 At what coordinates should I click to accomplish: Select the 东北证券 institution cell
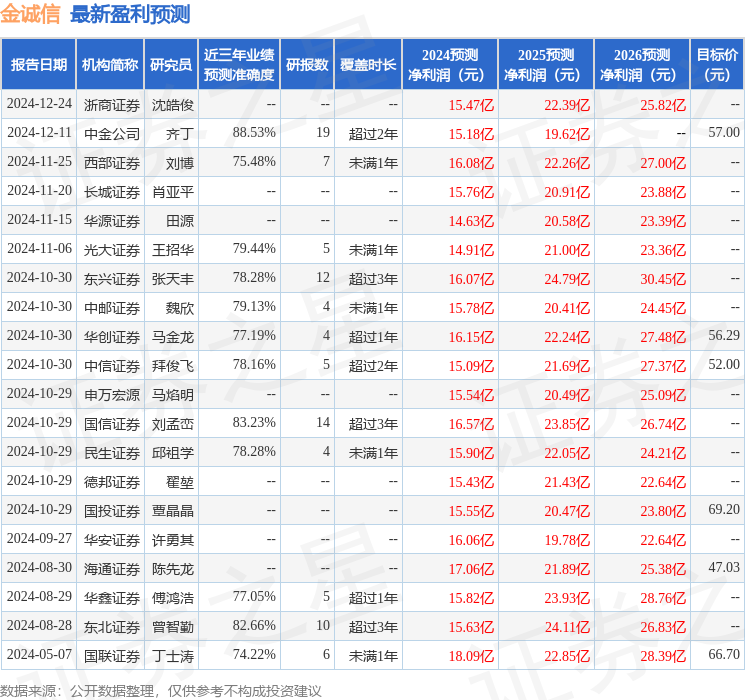[112, 626]
